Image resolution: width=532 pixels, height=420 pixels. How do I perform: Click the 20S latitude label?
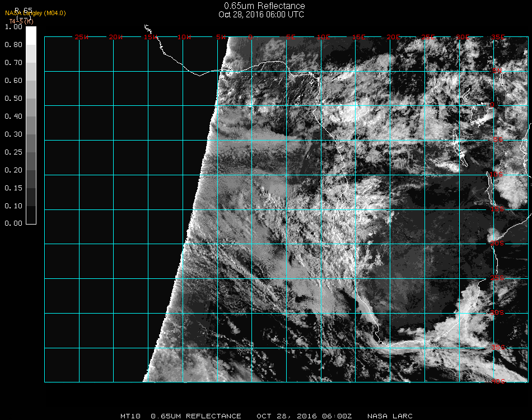(497, 243)
